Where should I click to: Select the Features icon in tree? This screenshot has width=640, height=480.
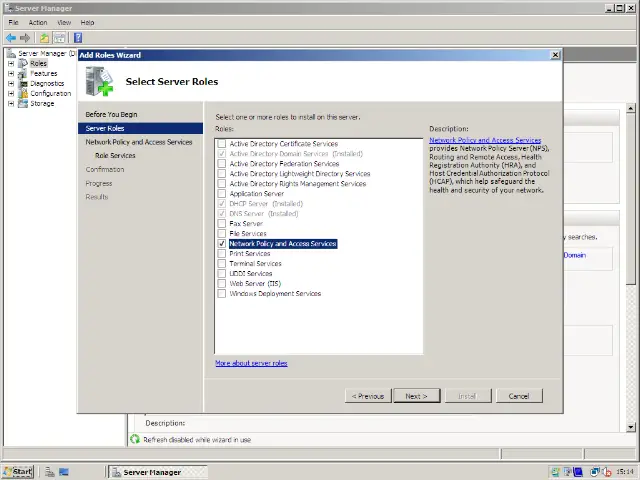click(23, 73)
